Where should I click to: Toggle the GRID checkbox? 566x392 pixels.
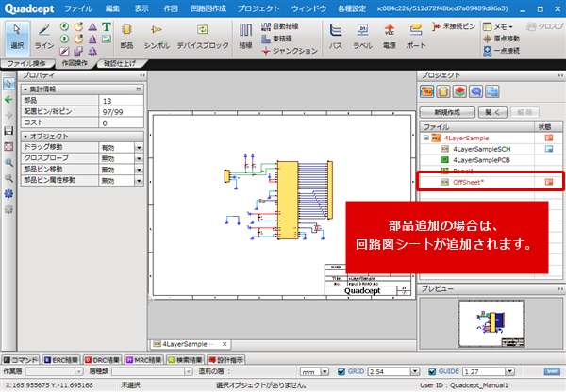coord(341,371)
